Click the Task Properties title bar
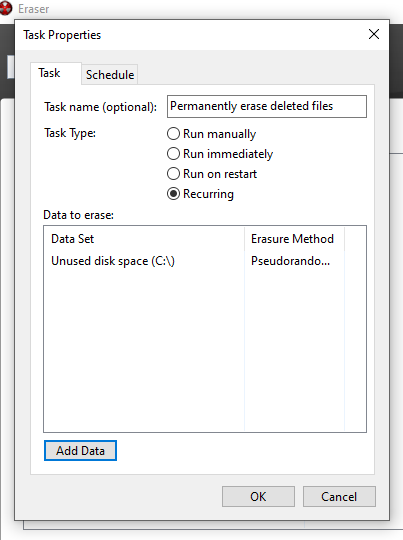Viewport: 403px width, 540px height. coord(193,35)
